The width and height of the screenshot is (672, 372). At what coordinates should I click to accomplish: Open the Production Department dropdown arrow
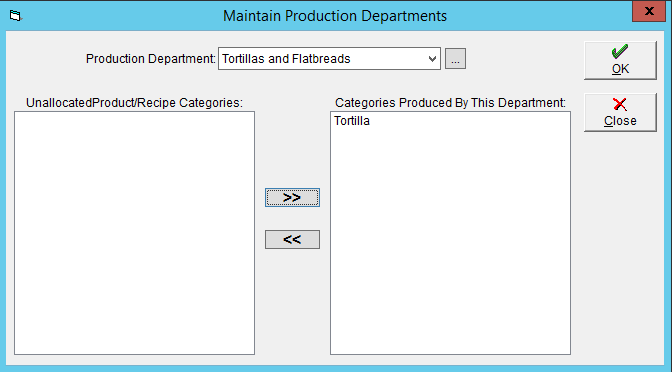coord(432,59)
